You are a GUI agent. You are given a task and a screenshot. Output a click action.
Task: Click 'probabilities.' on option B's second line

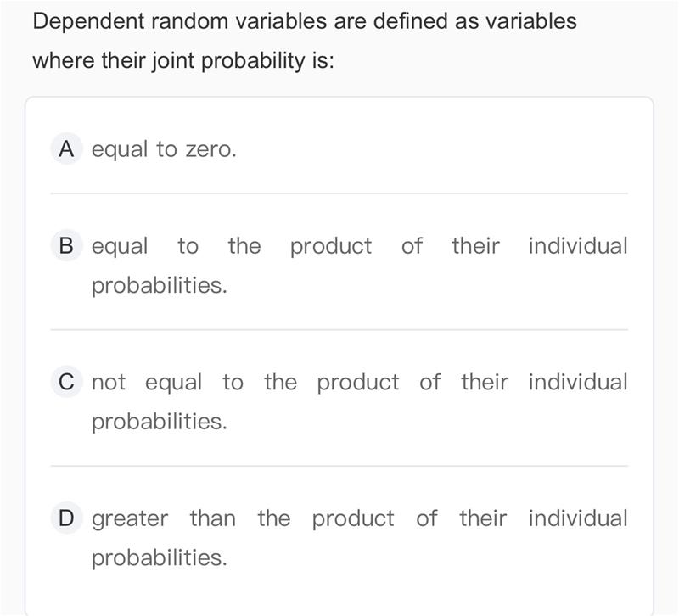pyautogui.click(x=160, y=286)
